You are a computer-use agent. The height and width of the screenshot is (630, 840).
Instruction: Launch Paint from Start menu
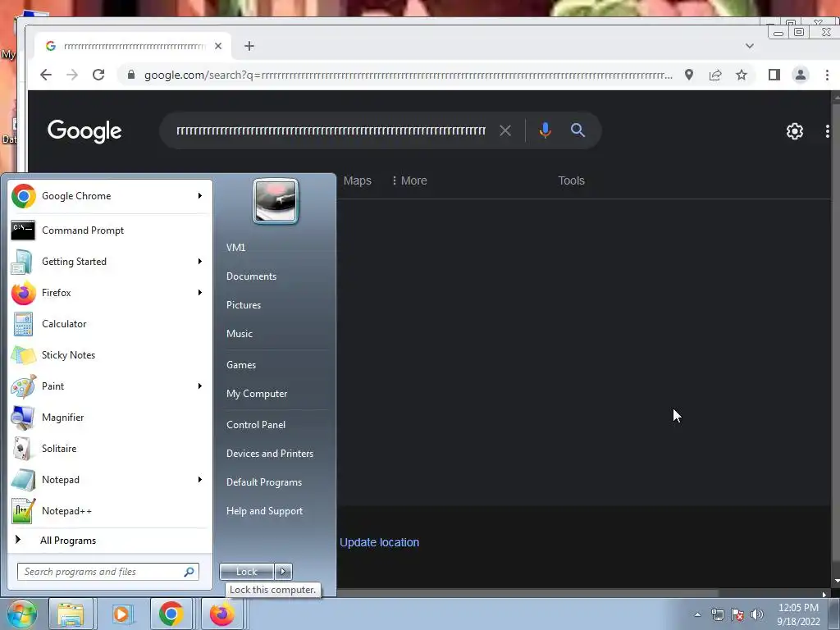[109, 386]
